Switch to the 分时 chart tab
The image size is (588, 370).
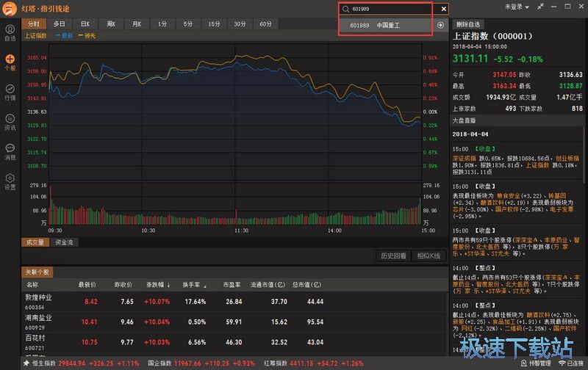coord(34,24)
